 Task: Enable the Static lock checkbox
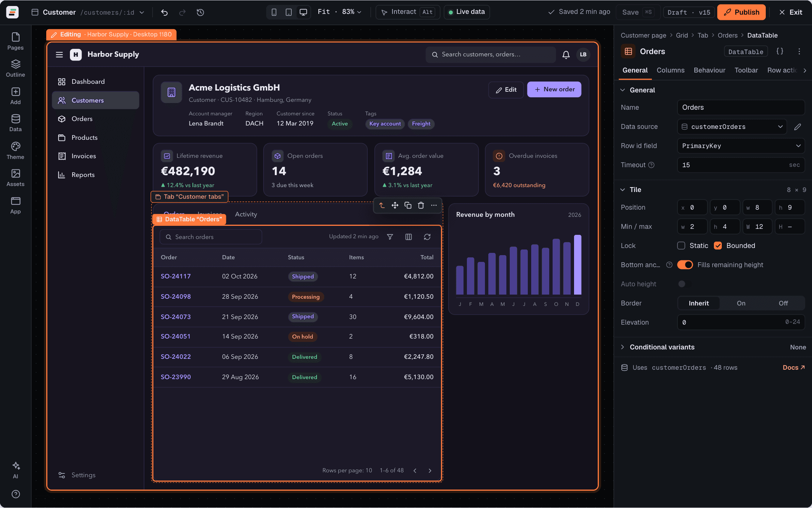[681, 245]
